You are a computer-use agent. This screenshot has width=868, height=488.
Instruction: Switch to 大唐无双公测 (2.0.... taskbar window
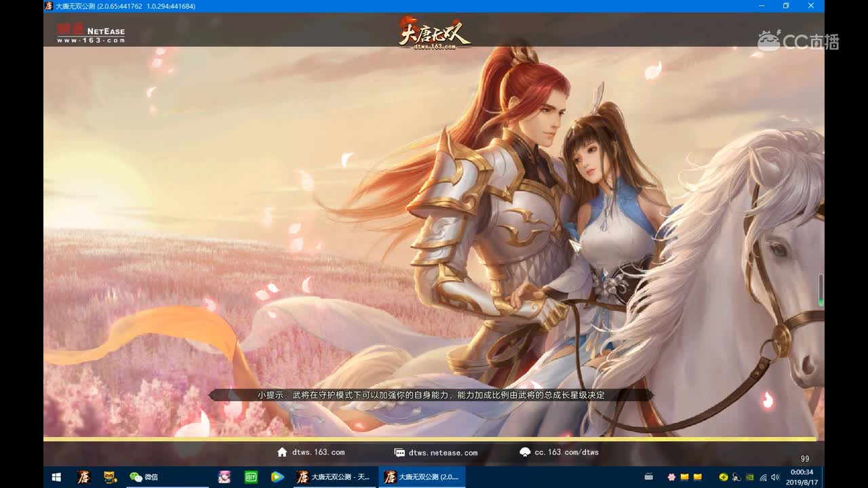pos(422,477)
